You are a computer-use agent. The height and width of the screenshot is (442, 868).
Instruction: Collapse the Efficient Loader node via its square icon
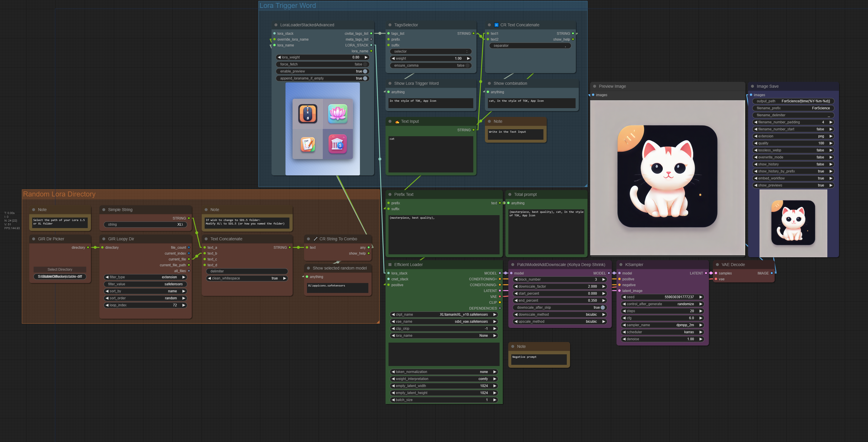coord(390,265)
